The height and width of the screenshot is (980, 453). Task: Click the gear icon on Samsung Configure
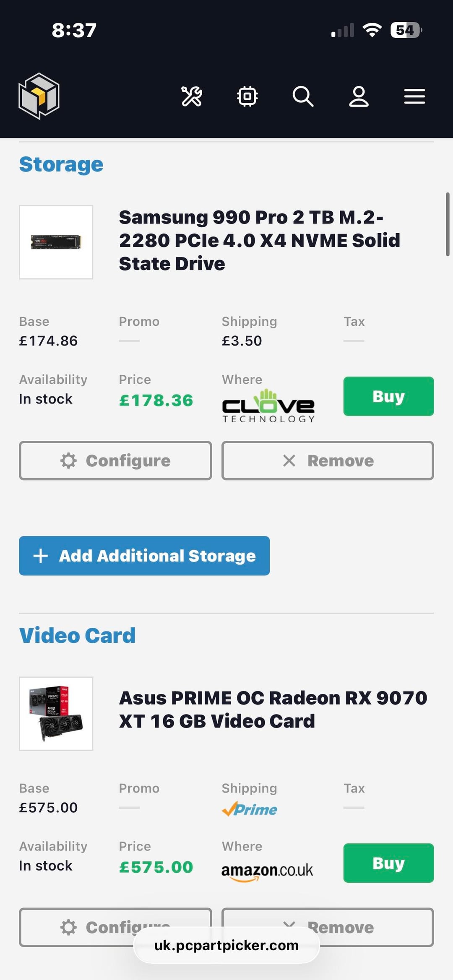tap(68, 460)
